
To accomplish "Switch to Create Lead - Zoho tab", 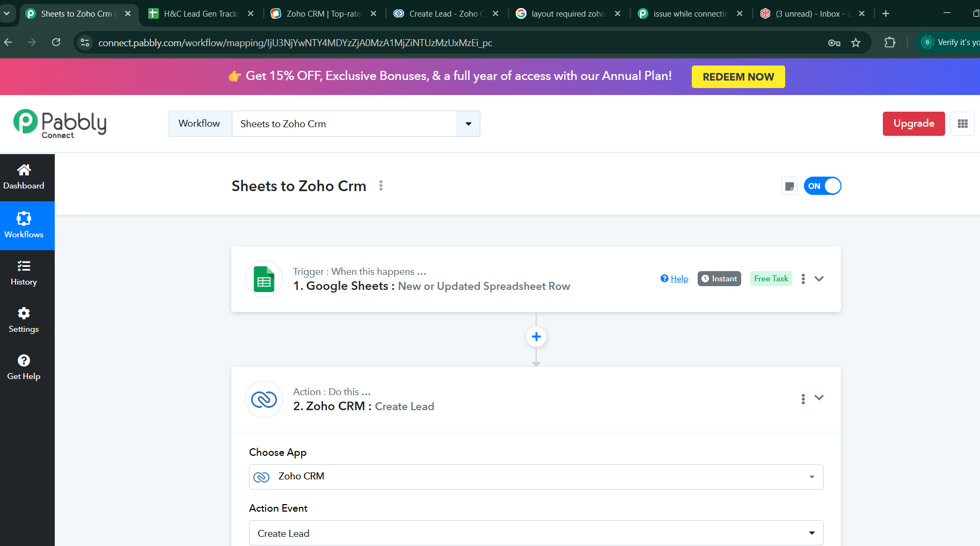I will click(x=445, y=14).
